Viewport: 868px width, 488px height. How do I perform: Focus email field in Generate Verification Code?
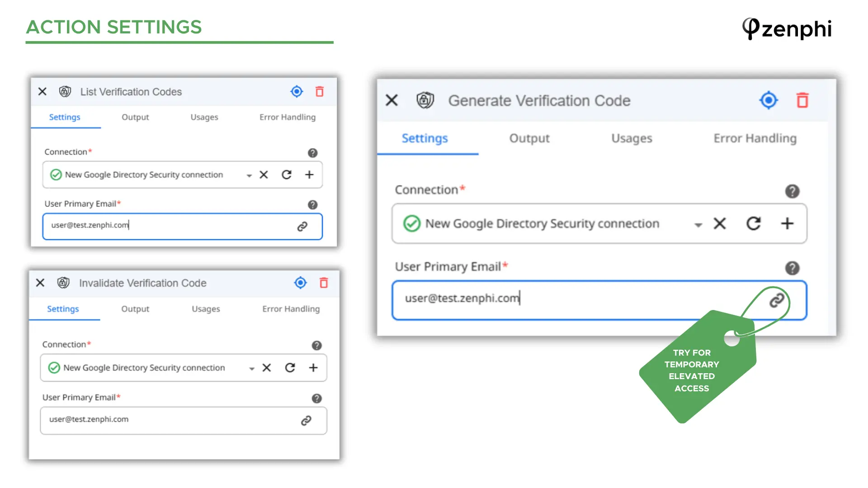pos(599,300)
